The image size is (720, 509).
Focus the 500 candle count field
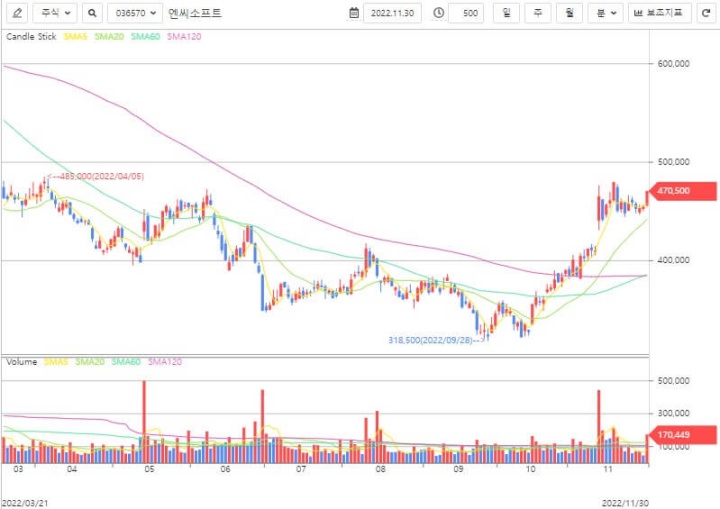pyautogui.click(x=466, y=13)
